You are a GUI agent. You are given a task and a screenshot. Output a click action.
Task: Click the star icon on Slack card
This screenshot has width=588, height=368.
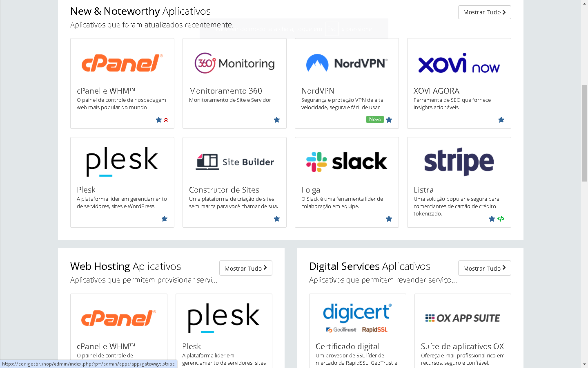click(x=389, y=219)
